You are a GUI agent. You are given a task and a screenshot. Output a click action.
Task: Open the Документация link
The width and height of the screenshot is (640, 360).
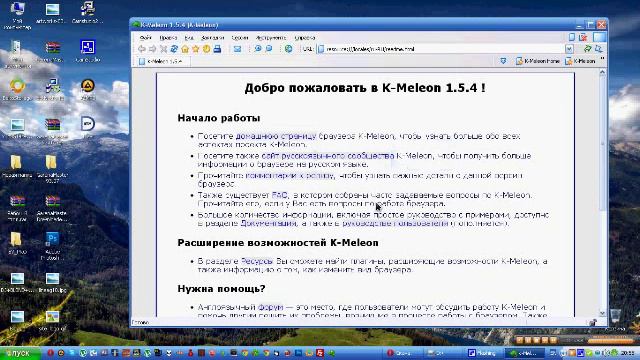coord(268,223)
